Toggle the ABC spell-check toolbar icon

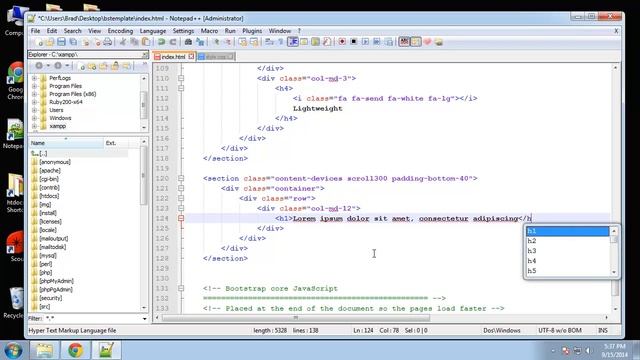pos(404,42)
